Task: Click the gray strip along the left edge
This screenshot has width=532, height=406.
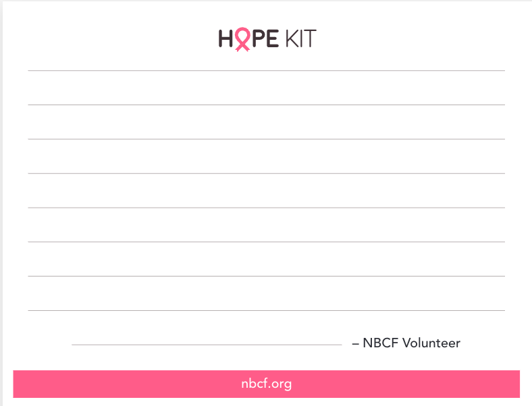Action: (1, 202)
